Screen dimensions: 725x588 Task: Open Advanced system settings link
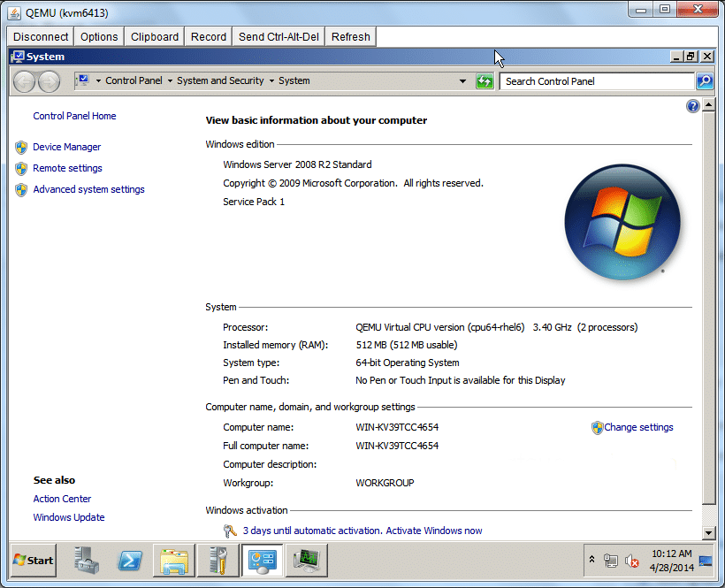point(88,189)
